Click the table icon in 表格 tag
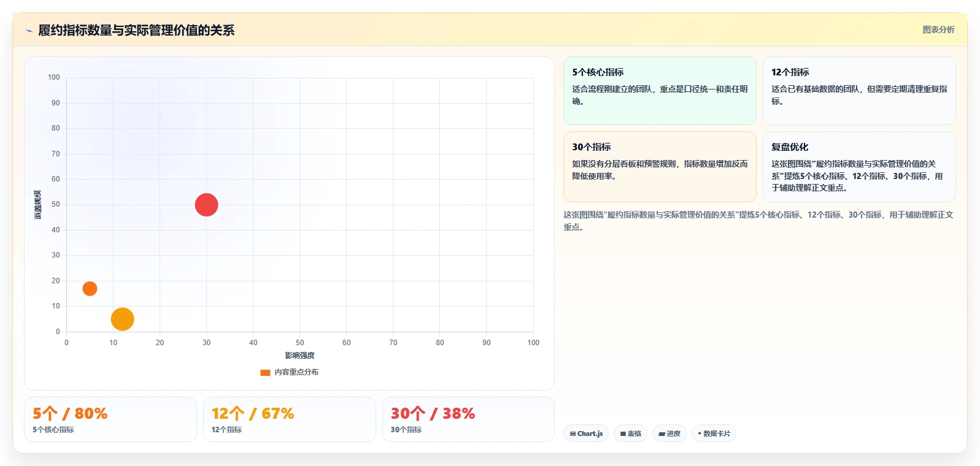This screenshot has width=980, height=466. click(623, 434)
